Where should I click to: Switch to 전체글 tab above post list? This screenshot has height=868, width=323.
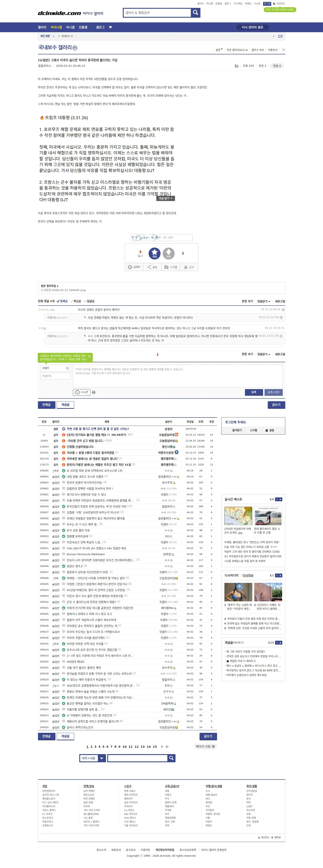click(46, 405)
